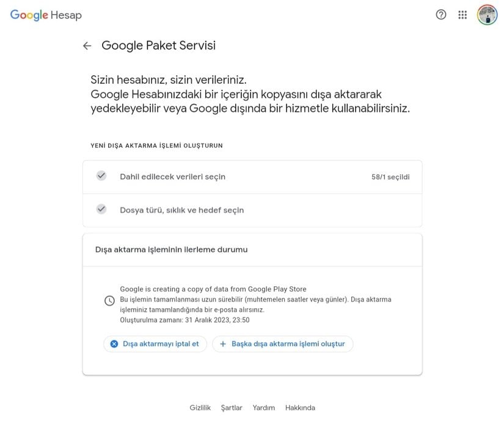This screenshot has width=504, height=431.
Task: Click the clock icon beside export status text
Action: tap(109, 301)
